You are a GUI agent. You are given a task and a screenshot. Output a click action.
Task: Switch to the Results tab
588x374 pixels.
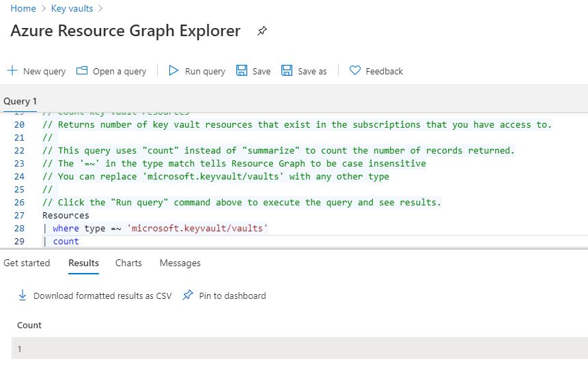[83, 263]
